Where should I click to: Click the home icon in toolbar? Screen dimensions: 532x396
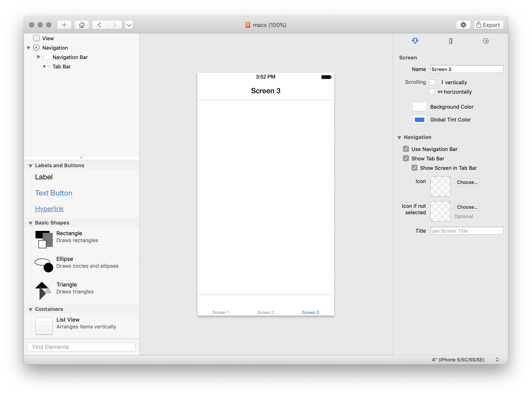82,25
